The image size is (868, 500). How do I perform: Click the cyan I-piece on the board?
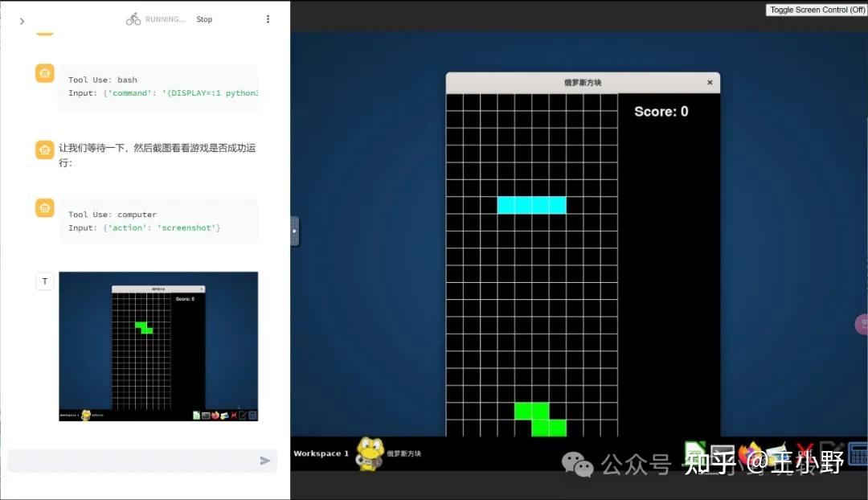tap(531, 205)
